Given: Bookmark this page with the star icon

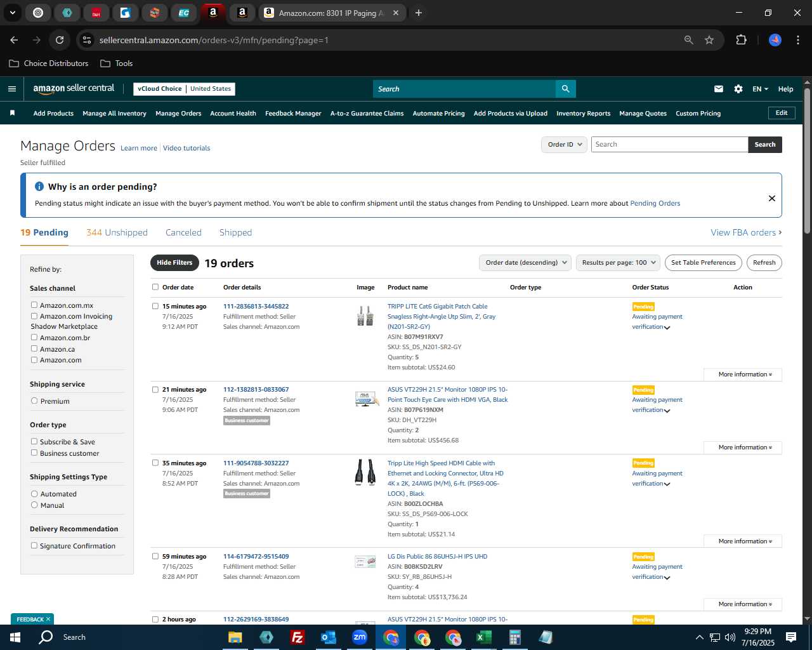Looking at the screenshot, I should [x=709, y=40].
